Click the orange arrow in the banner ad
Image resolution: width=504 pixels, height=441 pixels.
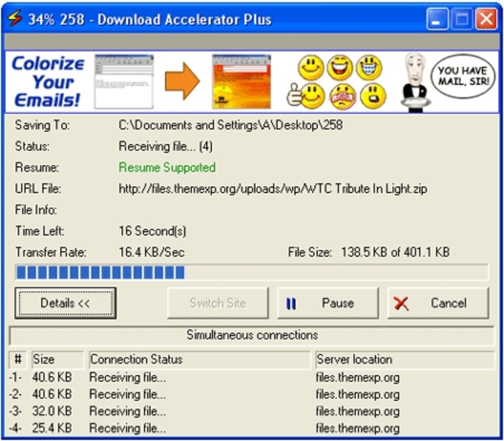[182, 81]
